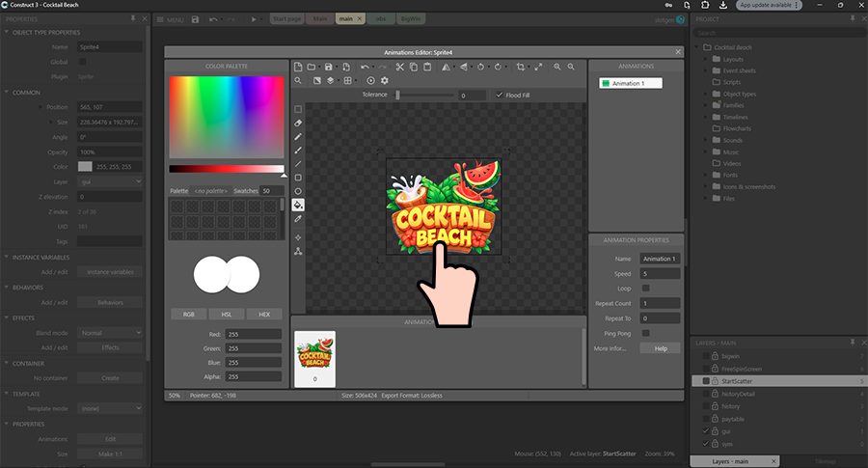Screen dimensions: 868x468
Task: Click the Preview play button in main toolbar
Action: click(254, 19)
